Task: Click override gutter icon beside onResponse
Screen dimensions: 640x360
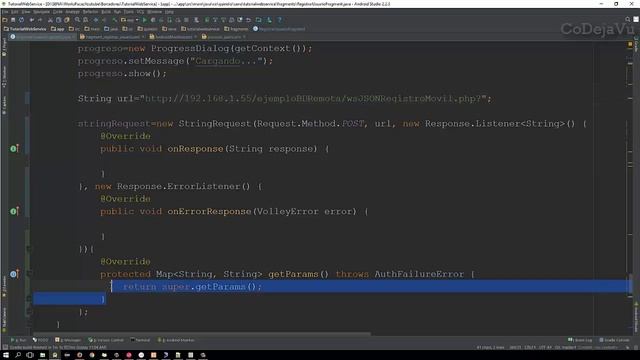Action: click(14, 149)
